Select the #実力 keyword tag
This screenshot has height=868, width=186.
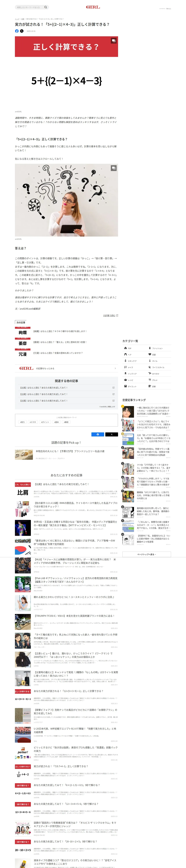22,422
